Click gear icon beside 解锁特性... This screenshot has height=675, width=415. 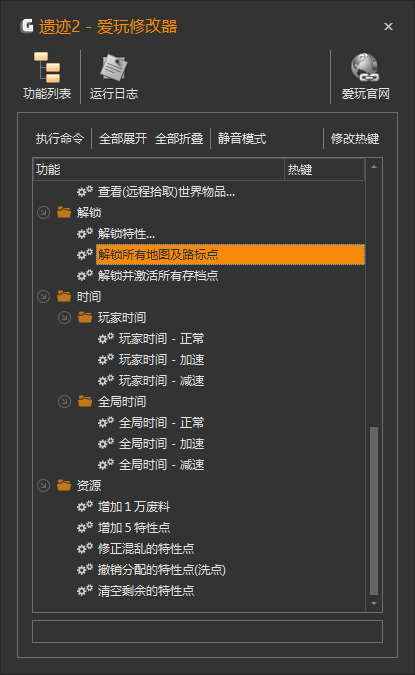(85, 233)
